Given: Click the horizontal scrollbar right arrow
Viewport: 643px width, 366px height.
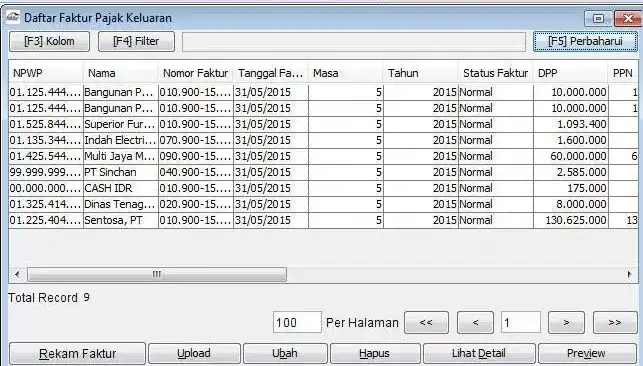Looking at the screenshot, I should tap(629, 274).
